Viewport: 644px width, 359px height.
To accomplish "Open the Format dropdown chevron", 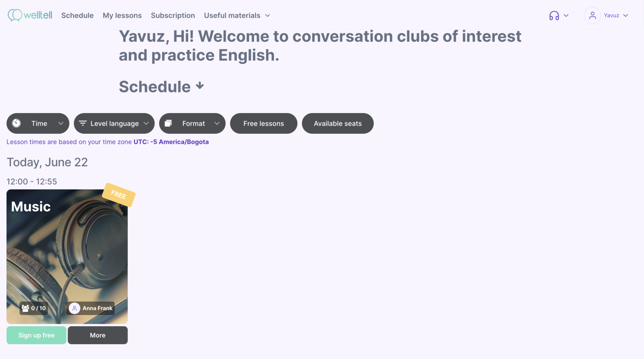I will (217, 124).
